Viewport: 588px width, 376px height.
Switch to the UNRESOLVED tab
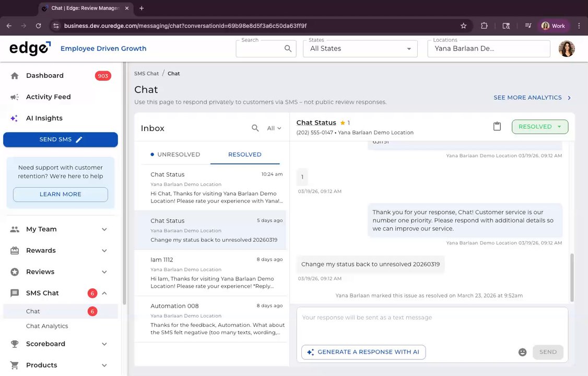coord(175,155)
